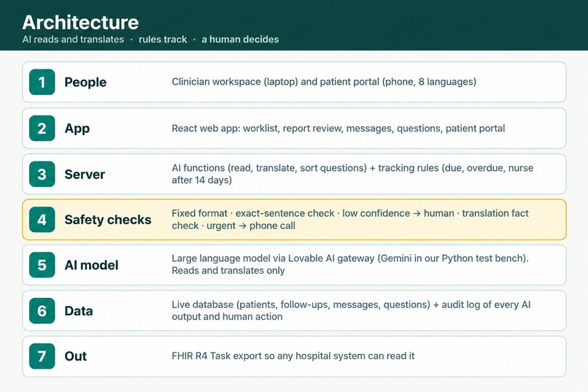Click the "AI reads and translates" subtitle text
This screenshot has height=392, width=588.
coord(73,39)
